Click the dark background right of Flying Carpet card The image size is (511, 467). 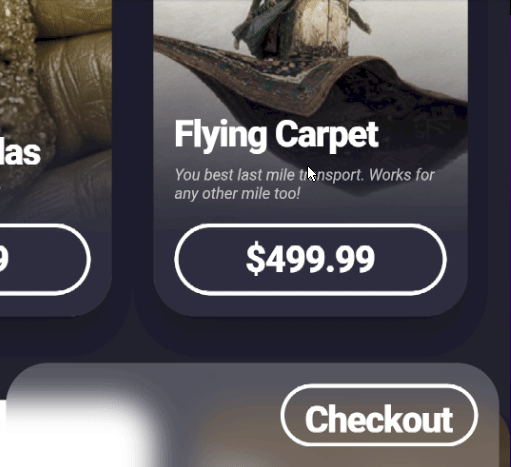tap(487, 167)
